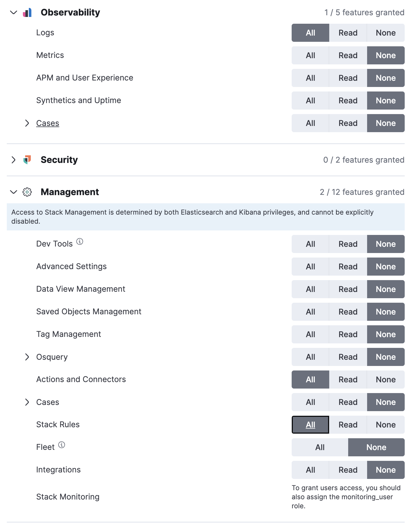Image resolution: width=416 pixels, height=532 pixels.
Task: Expand the Security section
Action: 13,160
